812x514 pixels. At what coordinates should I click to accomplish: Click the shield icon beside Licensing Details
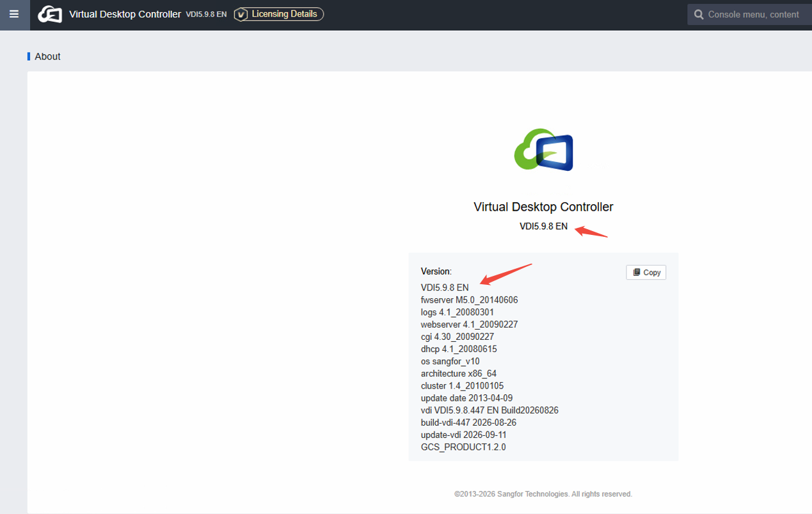tap(241, 14)
